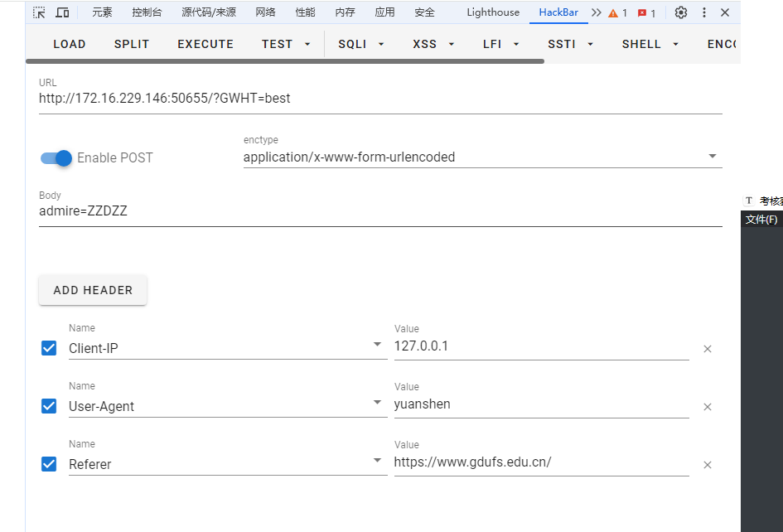Open the DevTools three-dot menu
The width and height of the screenshot is (783, 532).
pyautogui.click(x=704, y=12)
